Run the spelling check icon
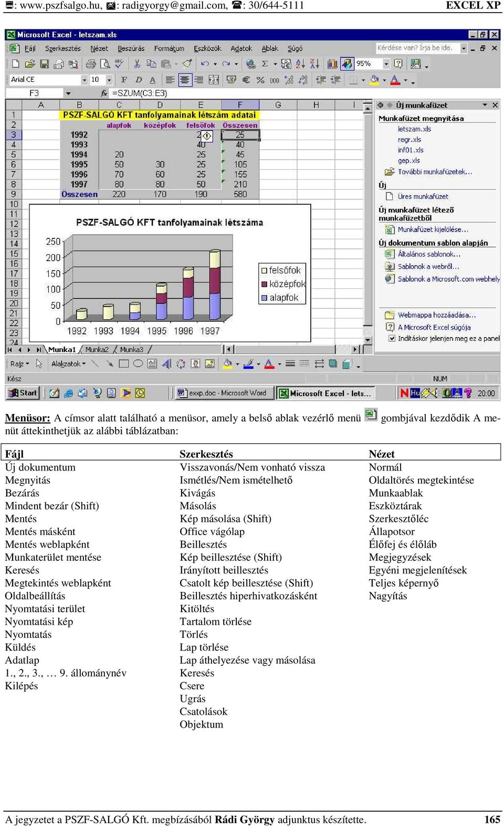The width and height of the screenshot is (504, 827). coord(119,64)
